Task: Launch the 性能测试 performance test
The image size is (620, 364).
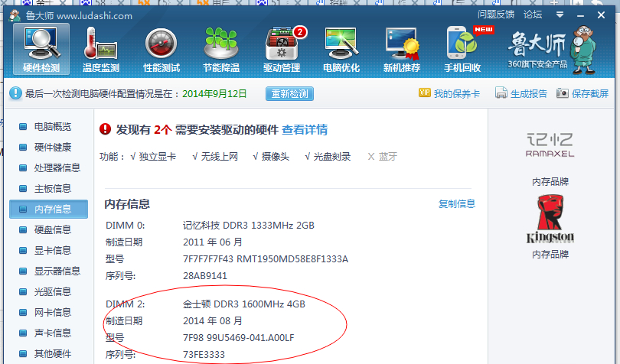Action: click(x=162, y=50)
